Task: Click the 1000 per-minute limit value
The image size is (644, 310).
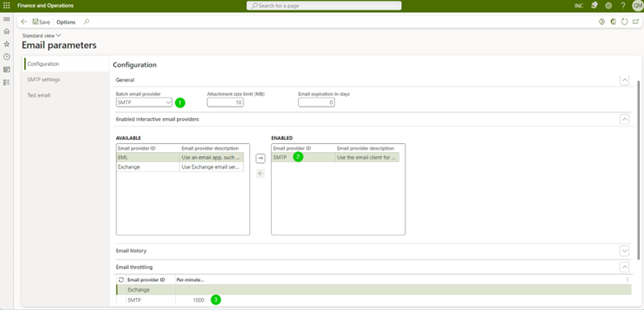Action: (x=198, y=300)
